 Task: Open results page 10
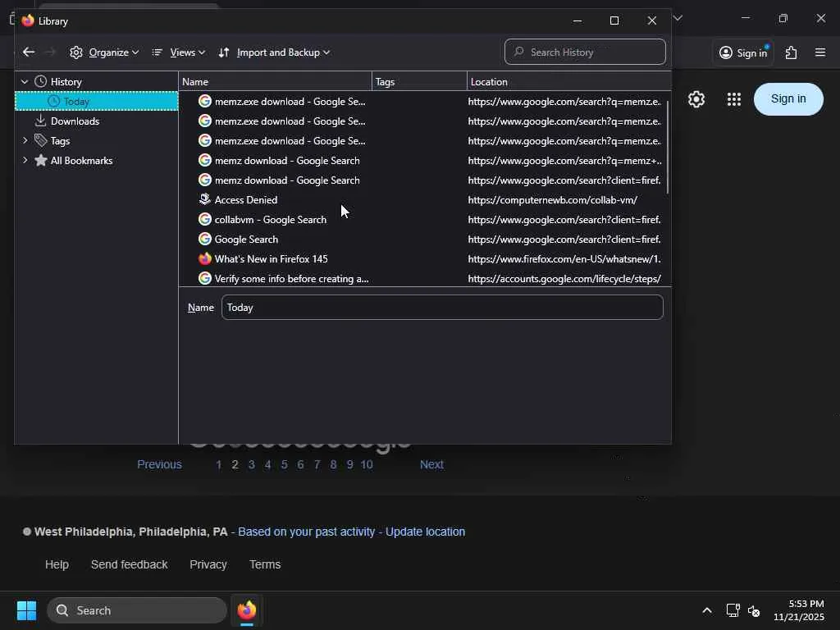pyautogui.click(x=367, y=465)
